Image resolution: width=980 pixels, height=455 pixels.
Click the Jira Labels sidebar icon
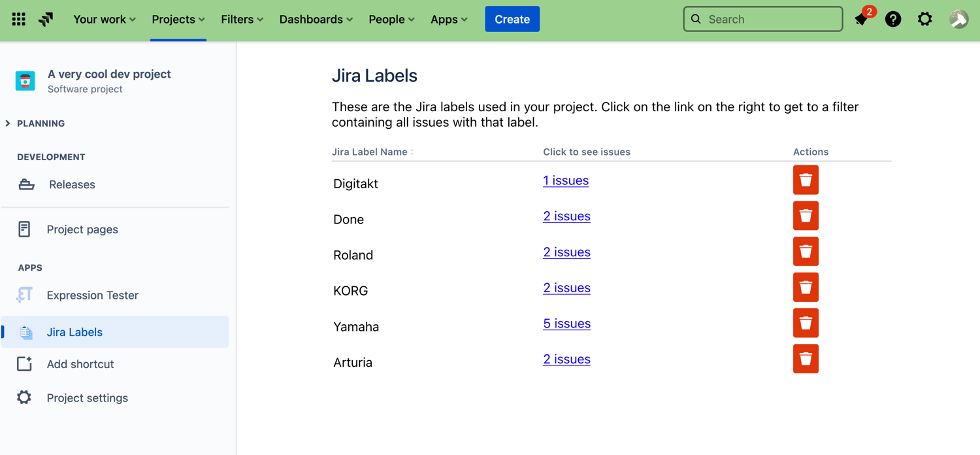25,332
